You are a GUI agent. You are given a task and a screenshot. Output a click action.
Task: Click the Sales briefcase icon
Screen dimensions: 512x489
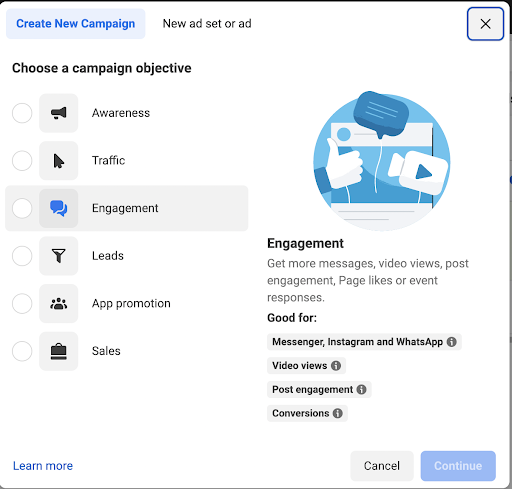tap(59, 351)
